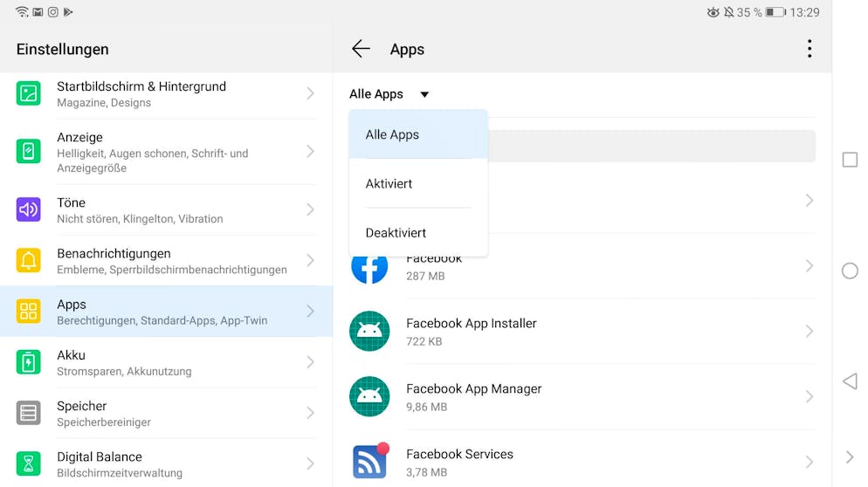Open the Digital Balance settings entry
This screenshot has height=487, width=868.
pyautogui.click(x=166, y=463)
